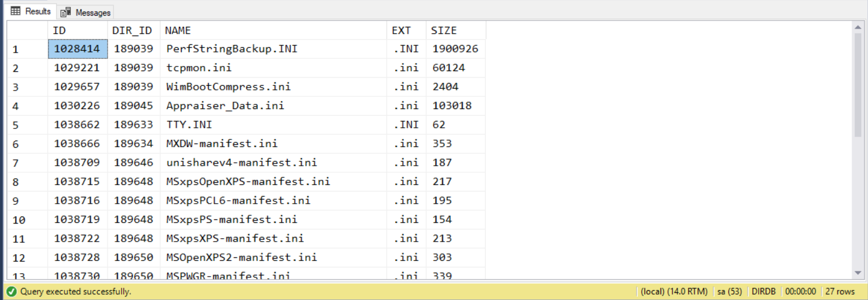This screenshot has height=300, width=868.
Task: Select the DIR_ID column header
Action: (x=133, y=30)
